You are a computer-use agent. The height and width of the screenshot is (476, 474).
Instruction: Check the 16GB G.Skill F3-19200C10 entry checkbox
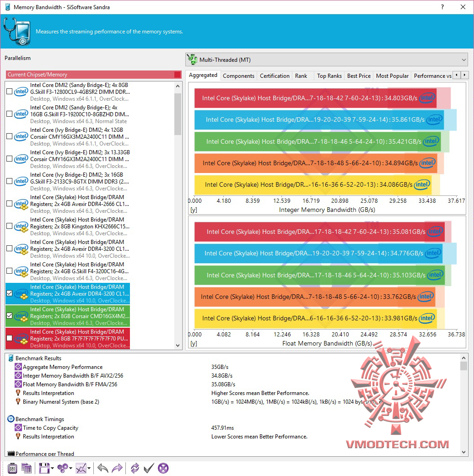click(x=10, y=114)
